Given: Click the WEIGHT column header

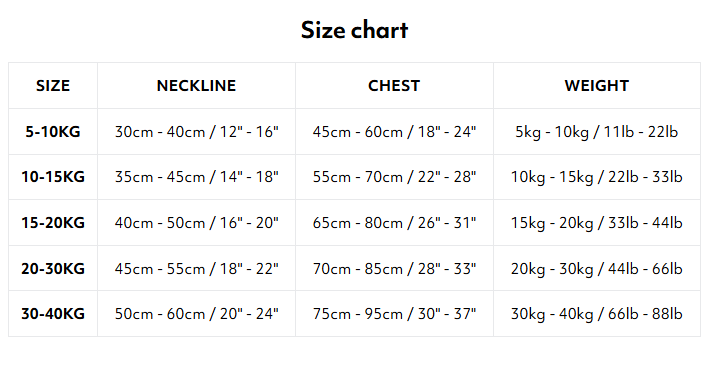Looking at the screenshot, I should point(597,86).
